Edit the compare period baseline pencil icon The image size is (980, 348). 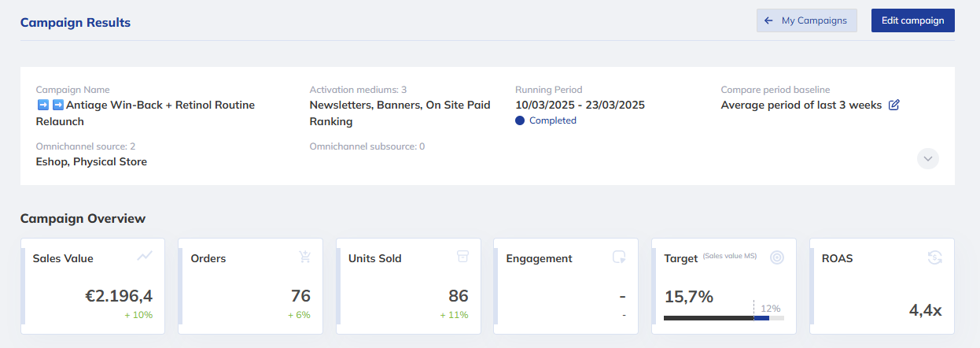click(x=893, y=105)
